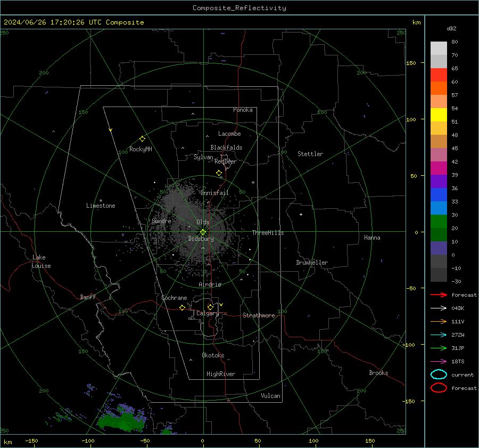Click the Sylvan label
This screenshot has height=448, width=479.
pos(203,157)
